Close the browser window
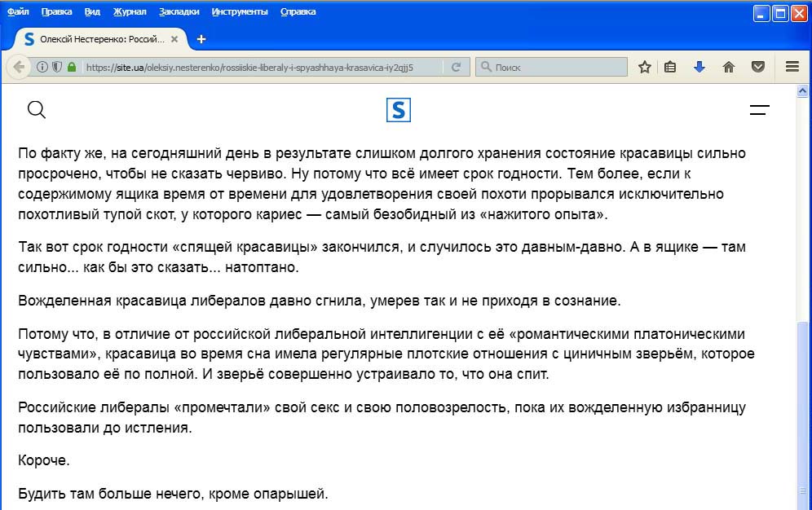This screenshot has width=812, height=510. click(798, 13)
